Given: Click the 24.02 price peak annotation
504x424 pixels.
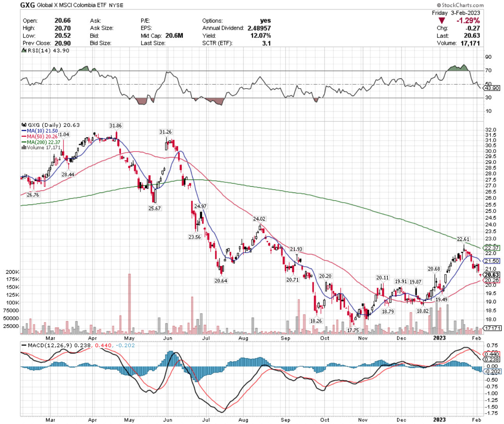Looking at the screenshot, I should pos(259,219).
